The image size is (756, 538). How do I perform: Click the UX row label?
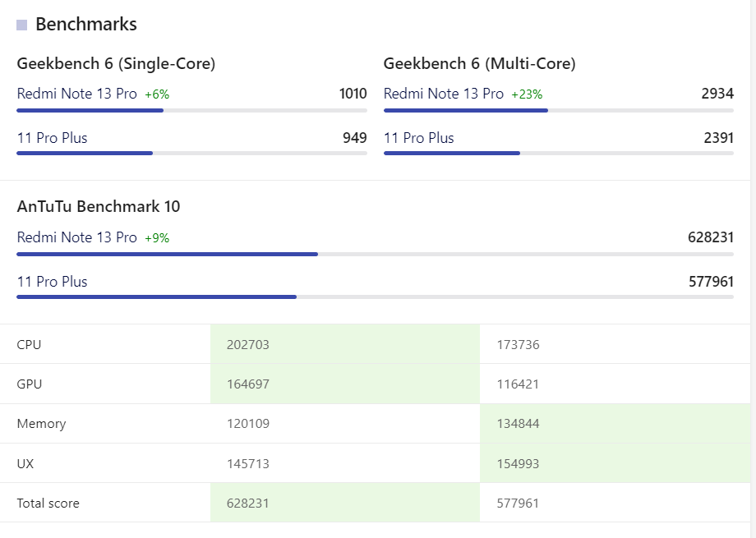25,464
